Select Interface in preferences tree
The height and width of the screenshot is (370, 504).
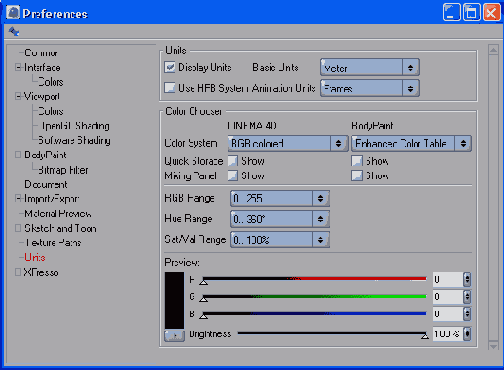(42, 67)
